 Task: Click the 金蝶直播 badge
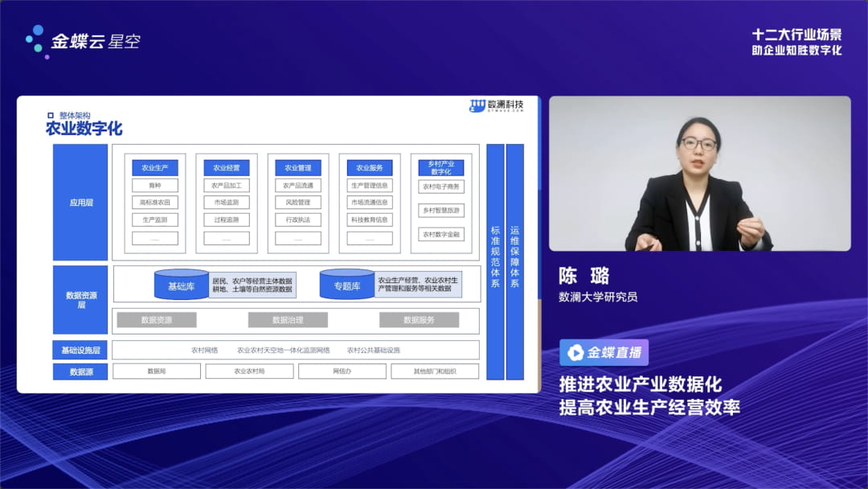click(x=604, y=352)
